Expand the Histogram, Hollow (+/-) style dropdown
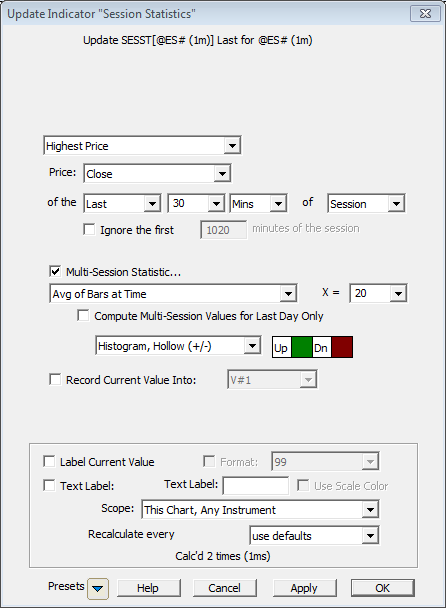 [x=178, y=346]
